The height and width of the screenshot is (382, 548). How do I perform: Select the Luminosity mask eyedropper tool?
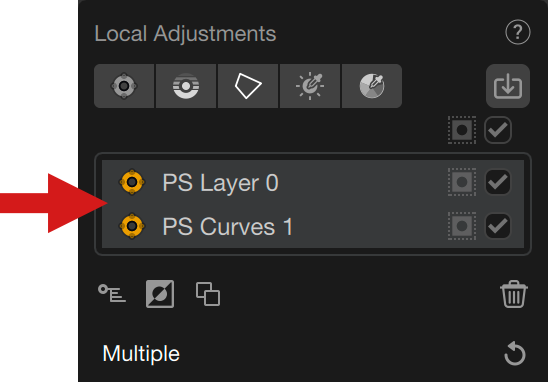click(310, 86)
